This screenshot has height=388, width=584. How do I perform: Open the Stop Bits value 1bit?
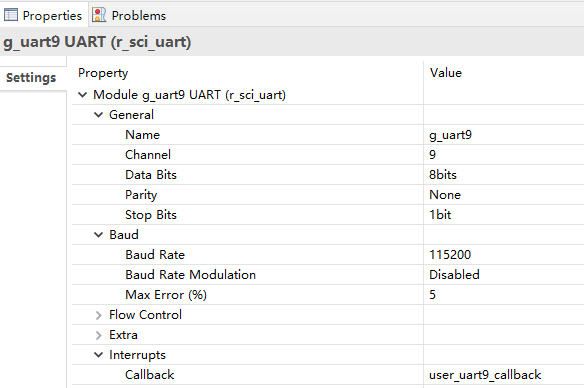pyautogui.click(x=440, y=214)
